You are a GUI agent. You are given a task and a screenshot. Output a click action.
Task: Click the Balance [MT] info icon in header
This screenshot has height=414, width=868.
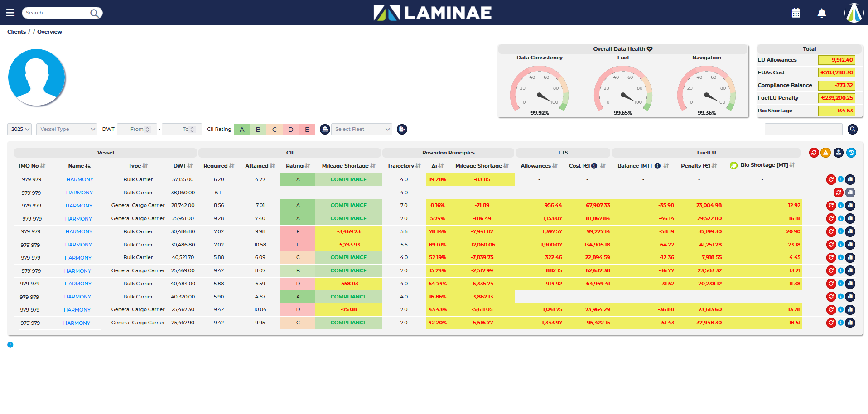click(657, 166)
